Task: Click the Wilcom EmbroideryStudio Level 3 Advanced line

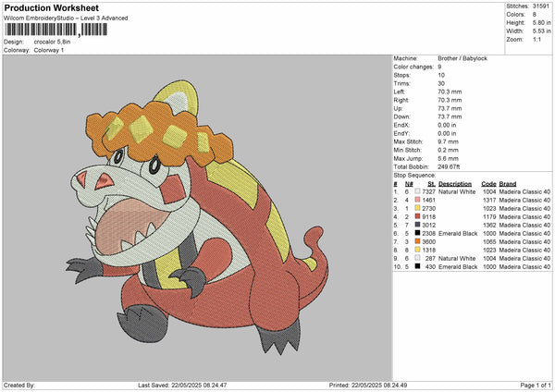Action: [66, 18]
